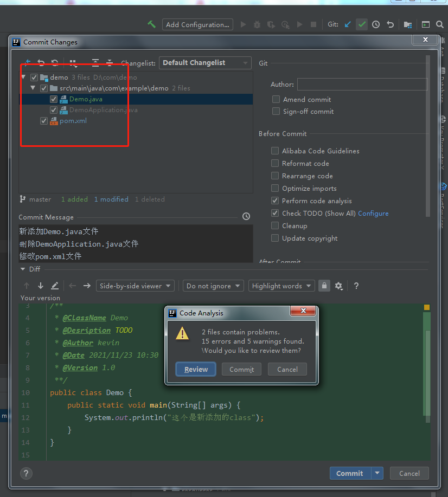Open the Project Structure folder icon

coord(408,24)
